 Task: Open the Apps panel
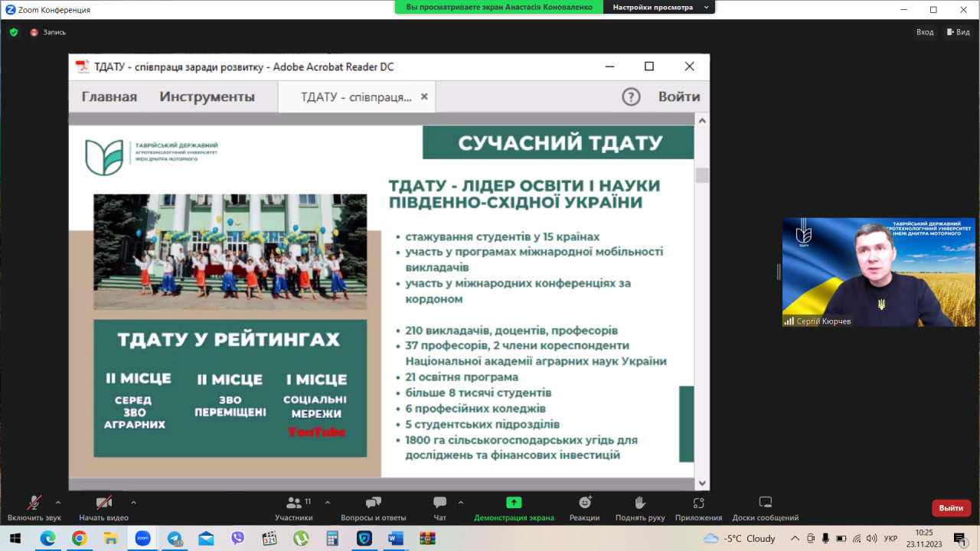697,503
